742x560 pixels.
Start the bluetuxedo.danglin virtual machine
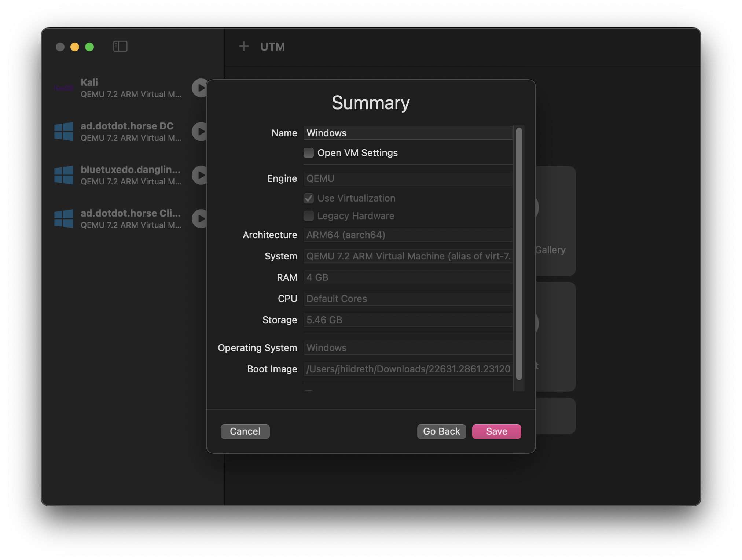[199, 175]
